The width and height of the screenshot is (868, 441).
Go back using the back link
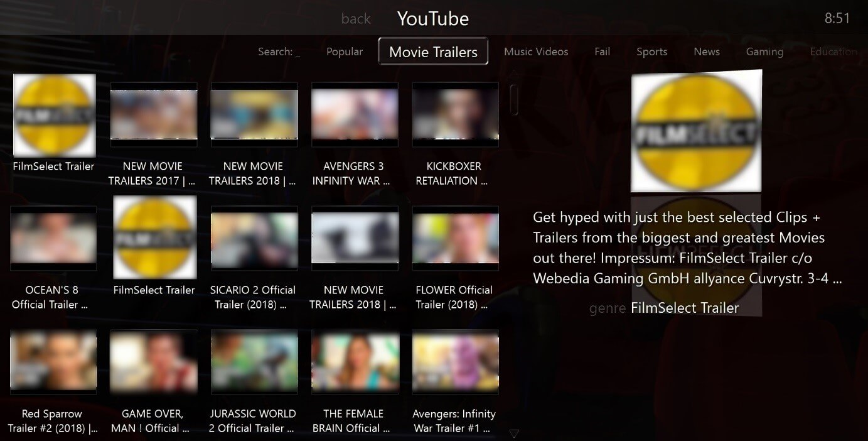pos(356,19)
